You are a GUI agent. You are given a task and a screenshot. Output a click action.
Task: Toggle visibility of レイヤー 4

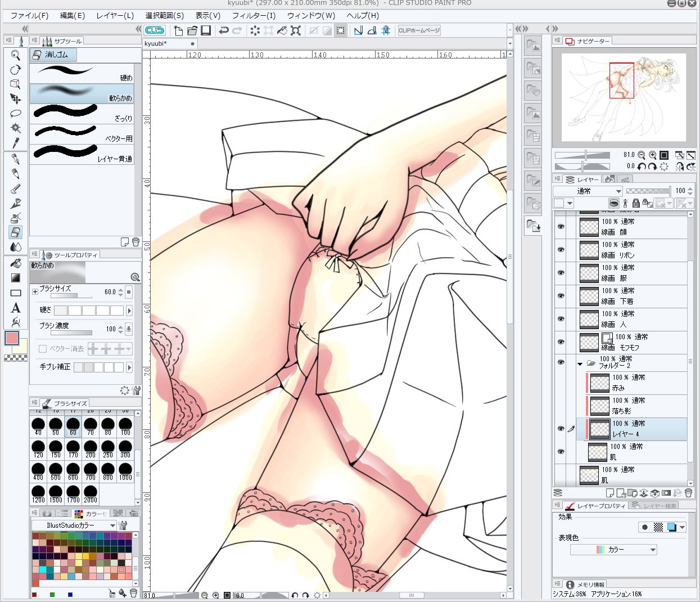(x=561, y=428)
